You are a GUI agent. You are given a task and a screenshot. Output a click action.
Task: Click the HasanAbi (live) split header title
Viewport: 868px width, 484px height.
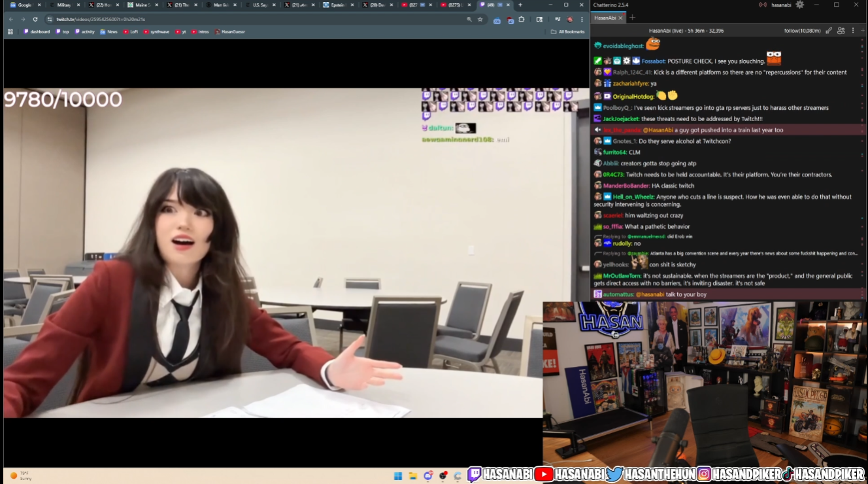686,31
